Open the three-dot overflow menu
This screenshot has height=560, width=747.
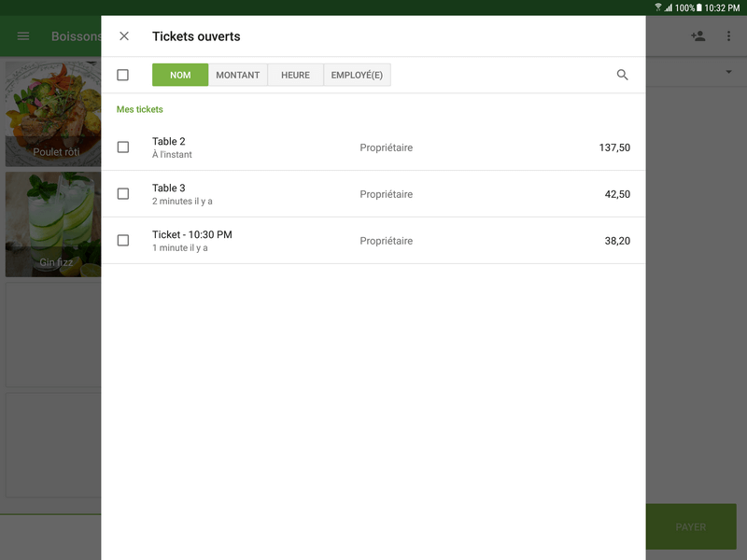(x=729, y=35)
